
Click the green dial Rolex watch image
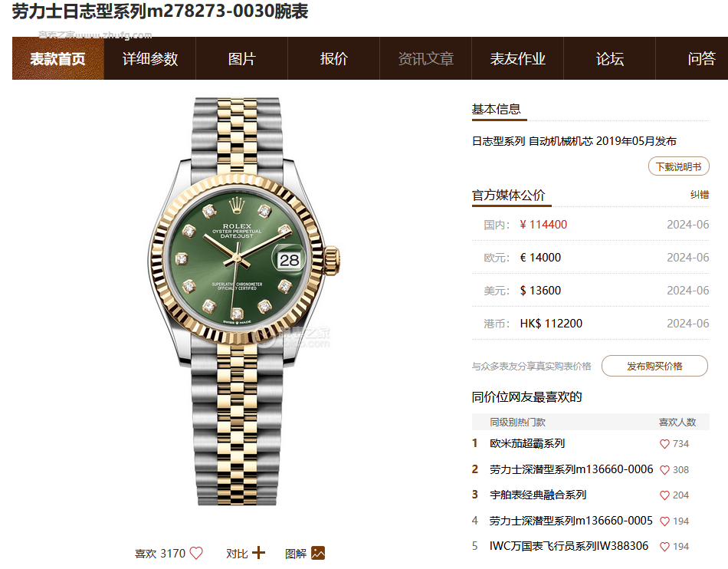(243, 301)
